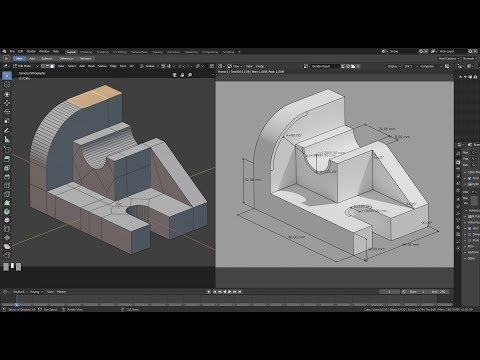Click the play reverse button
480x360 pixels.
[224, 292]
